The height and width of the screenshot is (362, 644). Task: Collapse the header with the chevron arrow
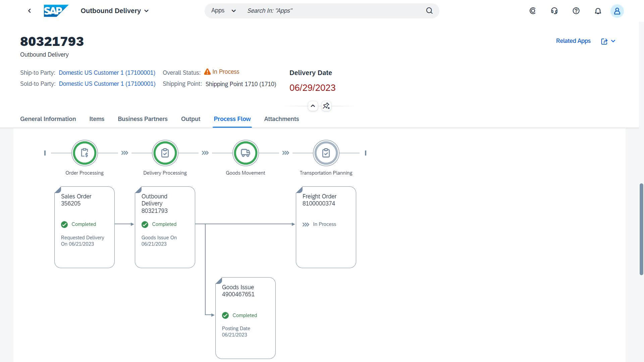pos(313,106)
